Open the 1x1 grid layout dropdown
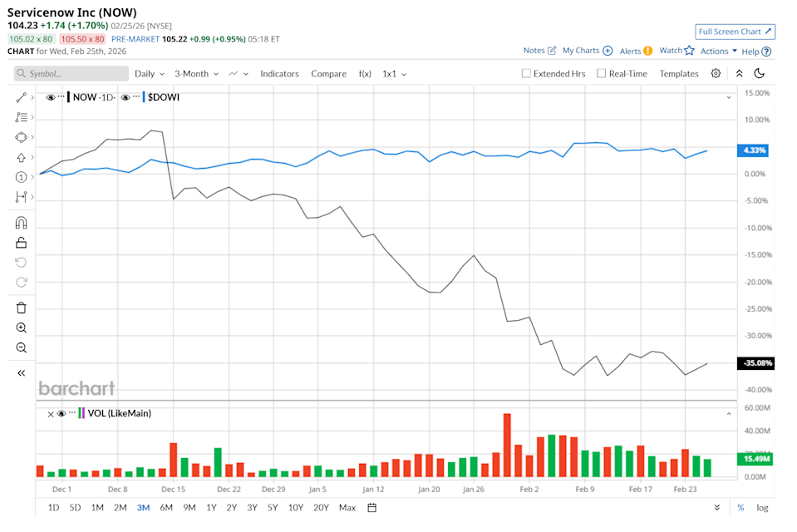Image resolution: width=797 pixels, height=532 pixels. click(x=395, y=74)
